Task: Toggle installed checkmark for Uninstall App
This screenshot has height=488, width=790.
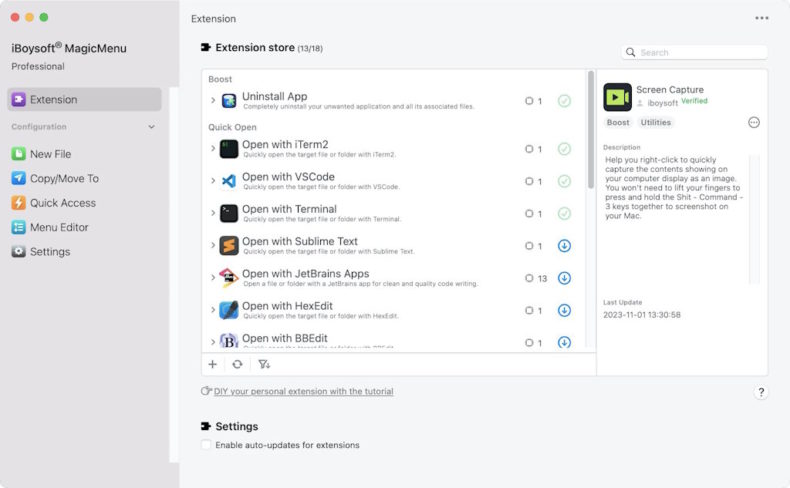Action: pyautogui.click(x=564, y=101)
